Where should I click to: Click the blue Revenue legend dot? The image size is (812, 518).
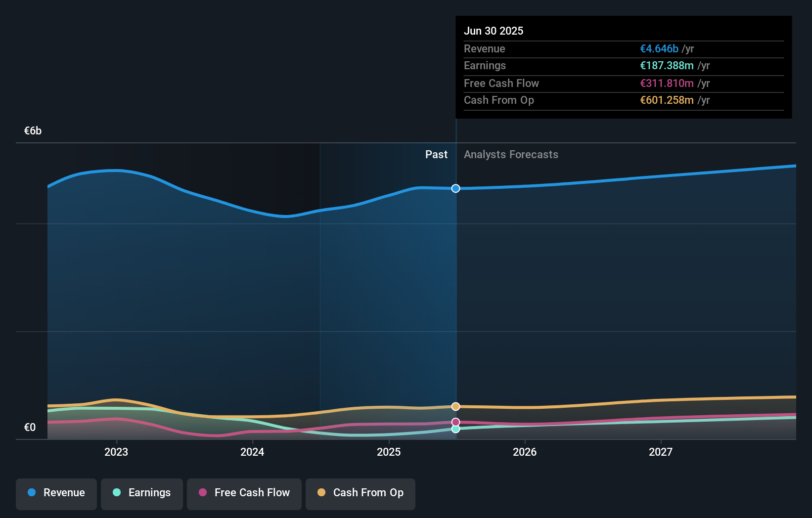[31, 493]
